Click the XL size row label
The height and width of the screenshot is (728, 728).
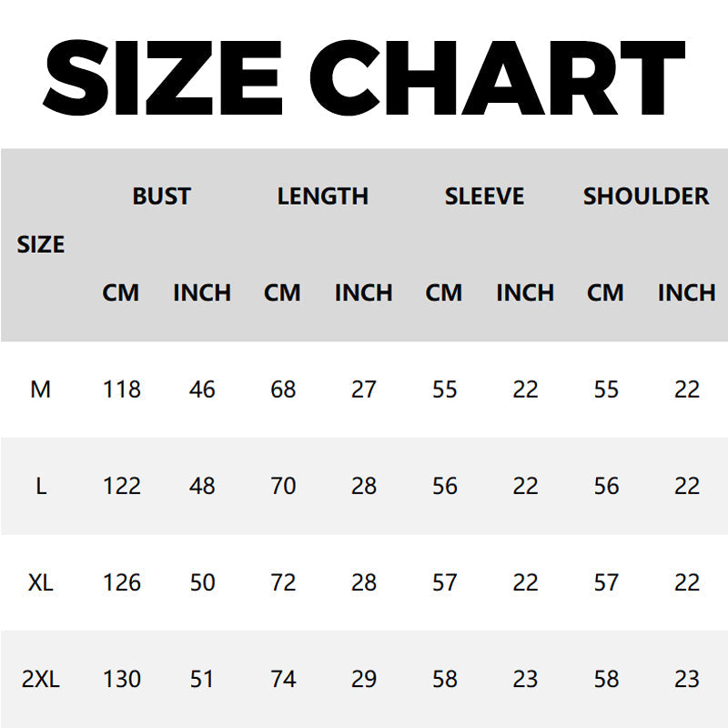pos(41,582)
